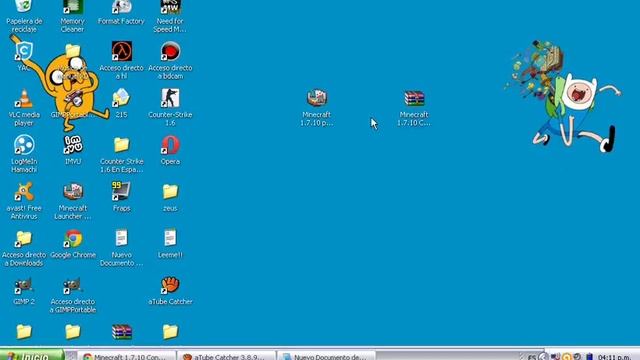Open Nuevo Documento text file icon
The height and width of the screenshot is (360, 640).
pyautogui.click(x=121, y=248)
